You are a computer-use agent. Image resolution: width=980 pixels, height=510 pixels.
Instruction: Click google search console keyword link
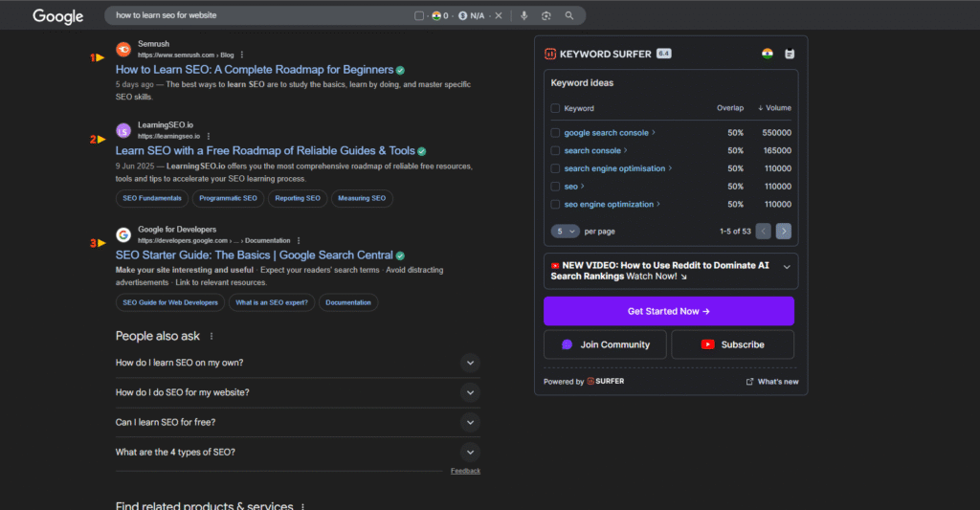tap(606, 132)
